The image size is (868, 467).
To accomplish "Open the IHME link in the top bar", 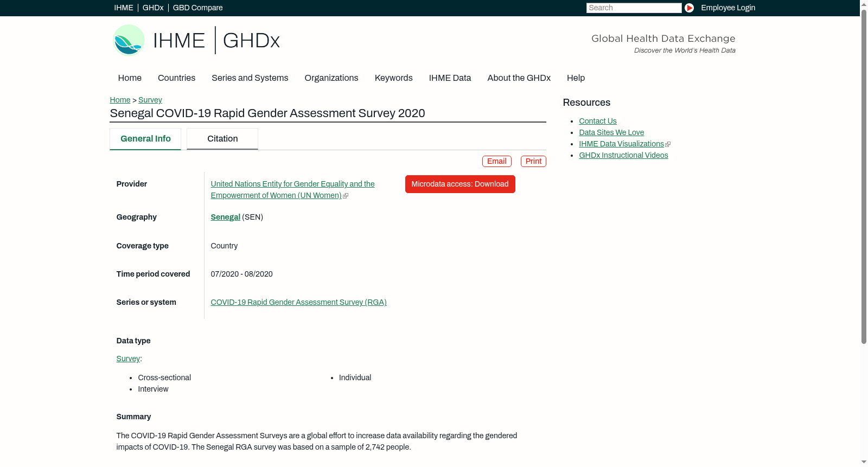I will (x=124, y=8).
